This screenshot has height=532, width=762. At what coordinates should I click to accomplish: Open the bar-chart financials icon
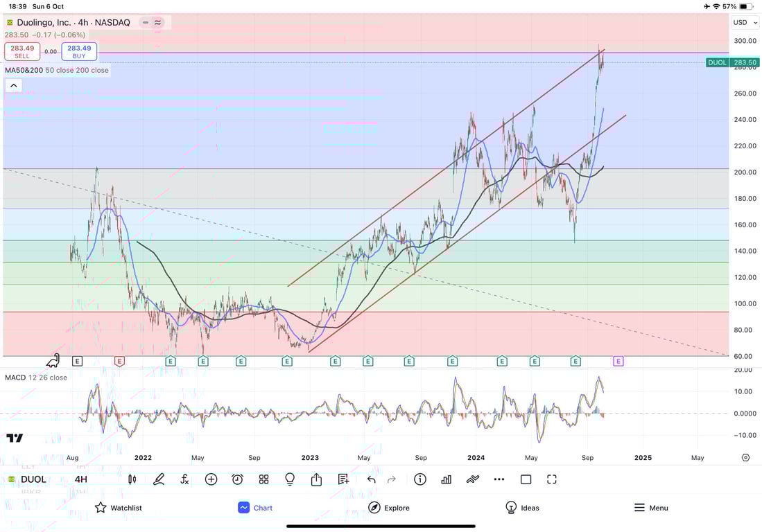[446, 479]
